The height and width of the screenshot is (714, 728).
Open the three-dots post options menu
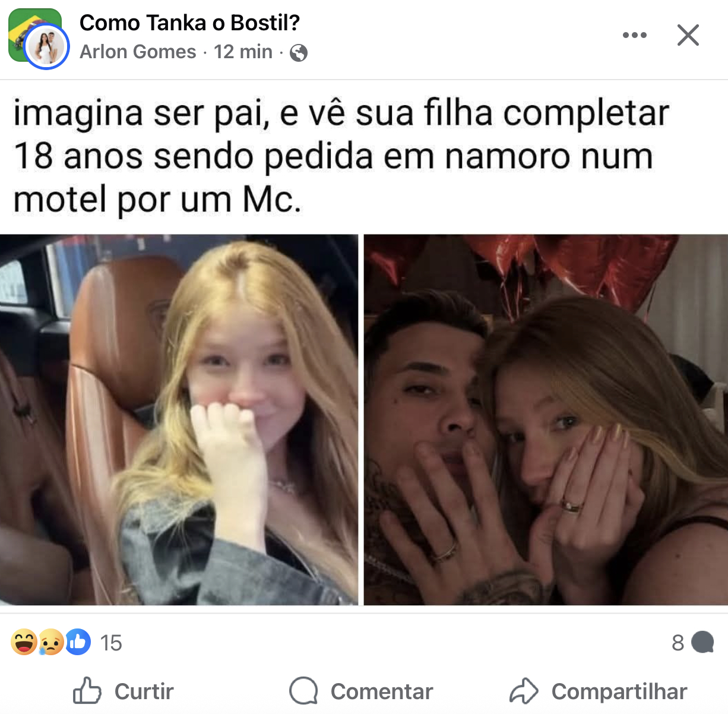(634, 35)
